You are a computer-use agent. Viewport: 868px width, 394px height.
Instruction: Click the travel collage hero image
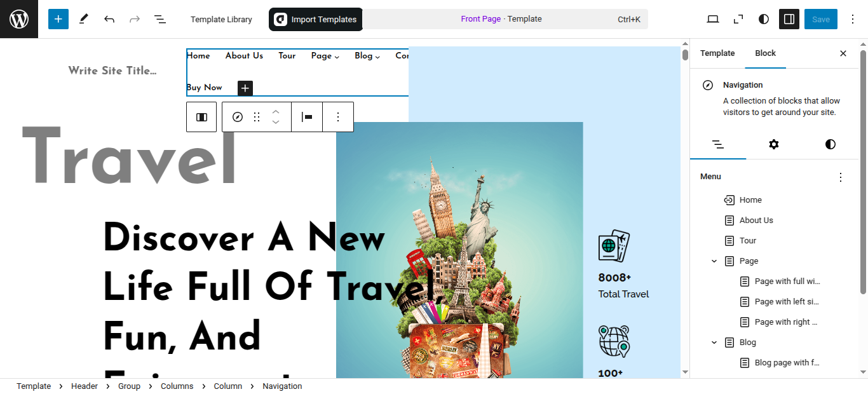click(x=459, y=250)
